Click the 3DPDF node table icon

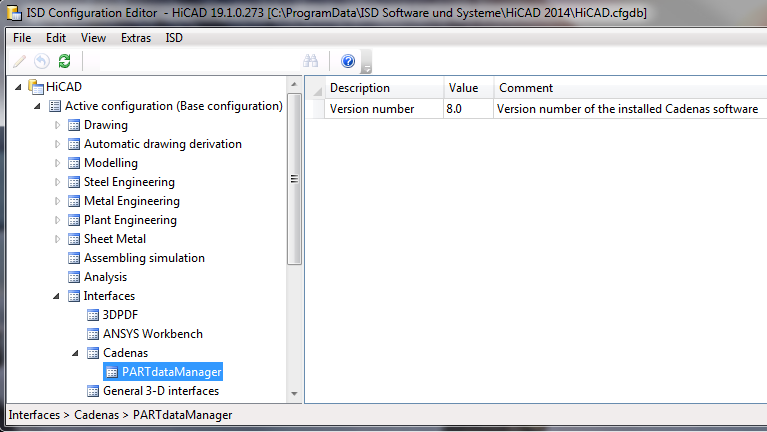93,315
